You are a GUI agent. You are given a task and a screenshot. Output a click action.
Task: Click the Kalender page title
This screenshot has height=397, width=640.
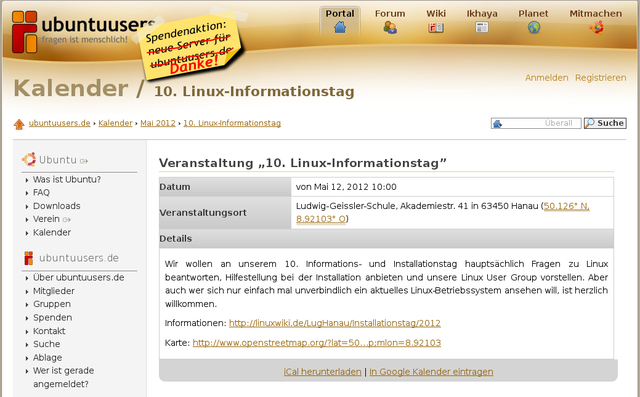point(71,88)
